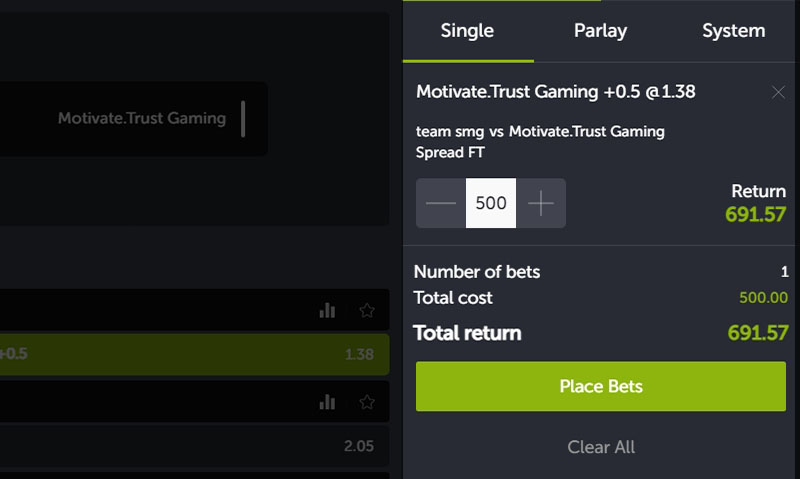
Task: Remove Motivate.Trust Gaming bet with X icon
Action: (778, 92)
